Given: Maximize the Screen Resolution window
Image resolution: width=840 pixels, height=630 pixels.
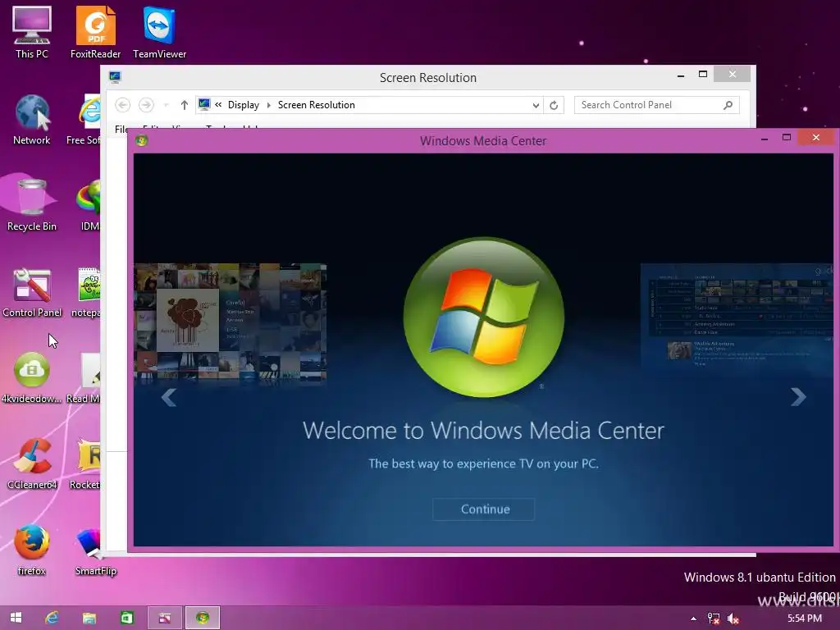Looking at the screenshot, I should point(703,75).
